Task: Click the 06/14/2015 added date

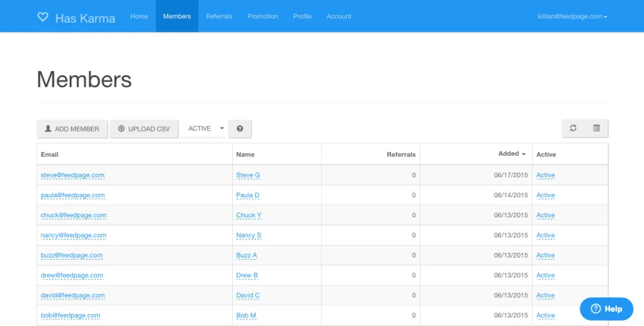Action: (x=511, y=195)
